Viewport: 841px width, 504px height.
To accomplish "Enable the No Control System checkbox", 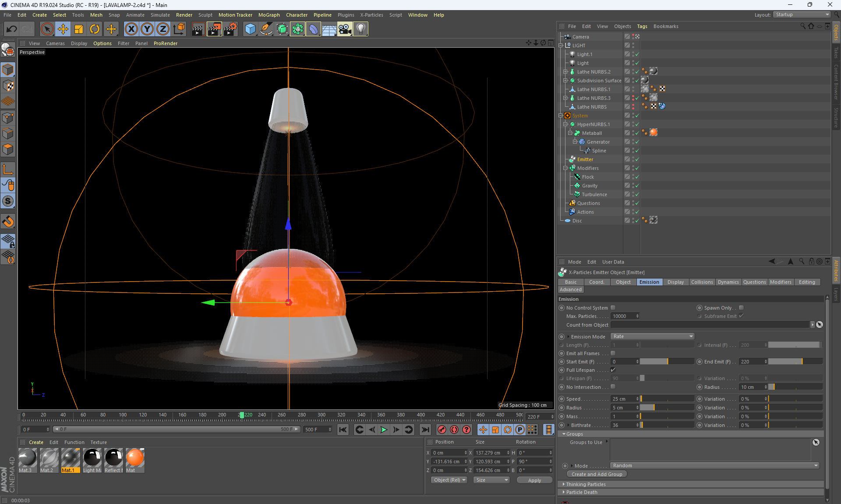I will (x=613, y=308).
